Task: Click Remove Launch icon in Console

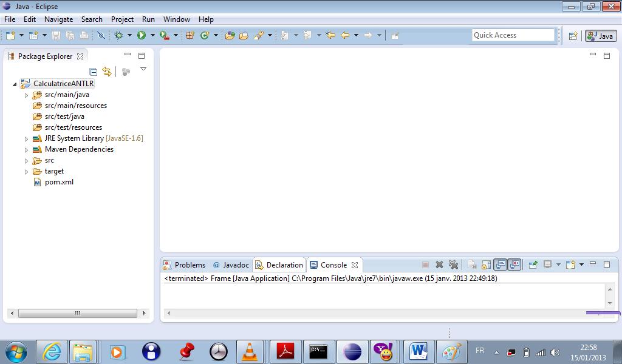Action: click(439, 265)
